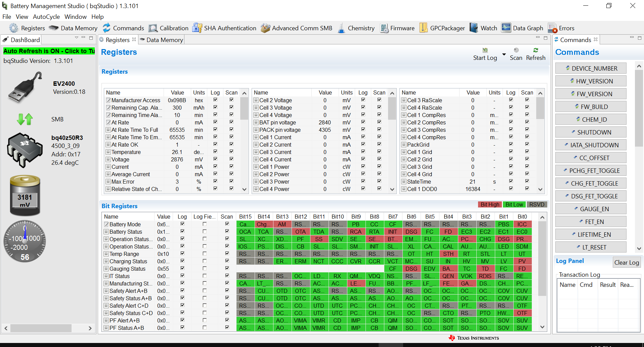Open the Registers toolbar icon
The height and width of the screenshot is (347, 644).
click(x=27, y=28)
